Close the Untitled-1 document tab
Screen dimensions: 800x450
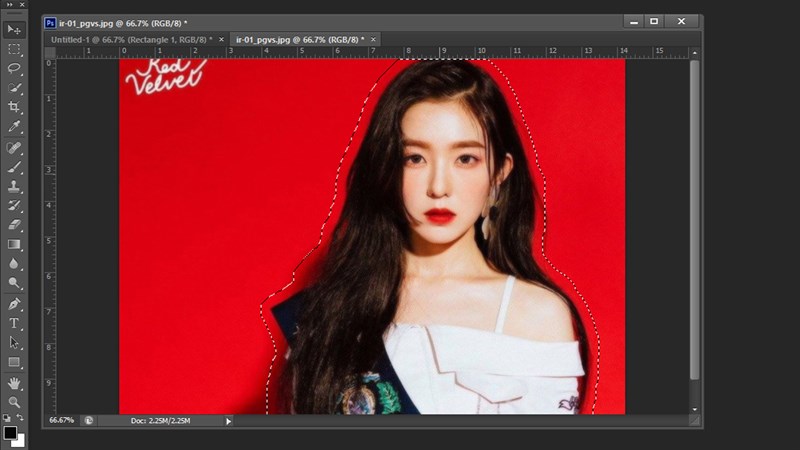coord(221,39)
